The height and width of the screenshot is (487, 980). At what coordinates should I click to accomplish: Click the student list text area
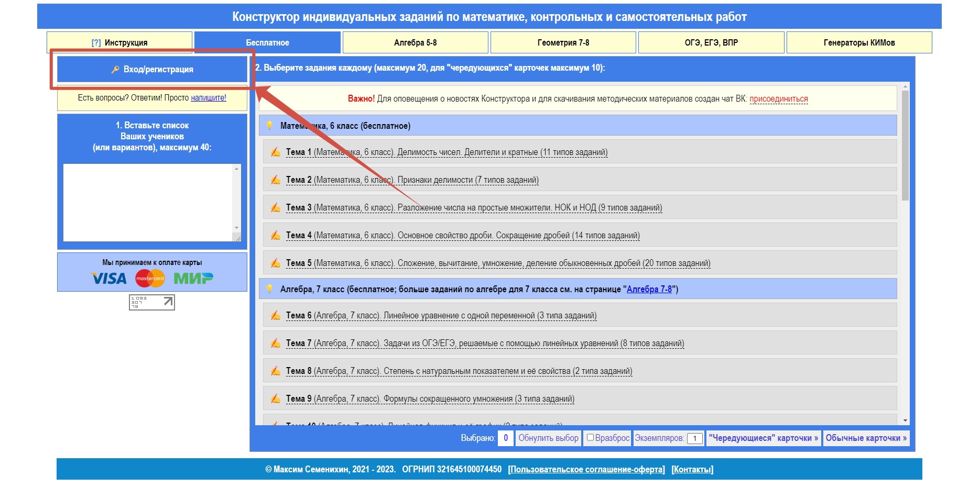148,202
